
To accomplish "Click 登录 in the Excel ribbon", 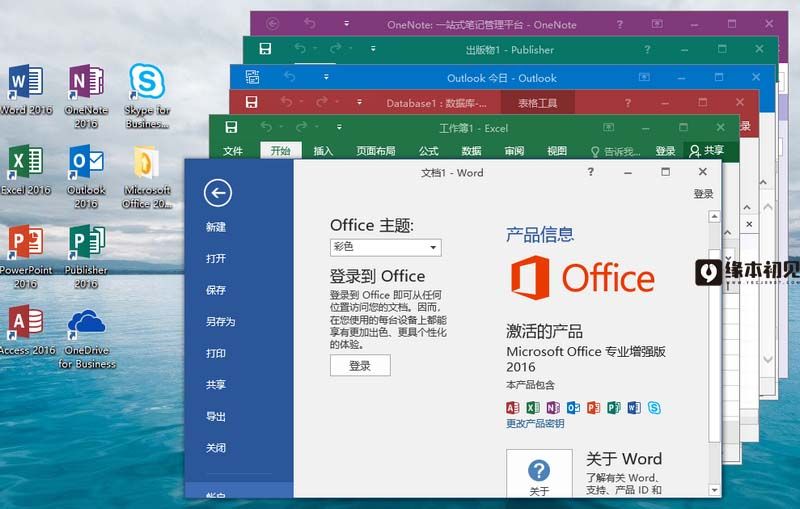I will point(665,151).
